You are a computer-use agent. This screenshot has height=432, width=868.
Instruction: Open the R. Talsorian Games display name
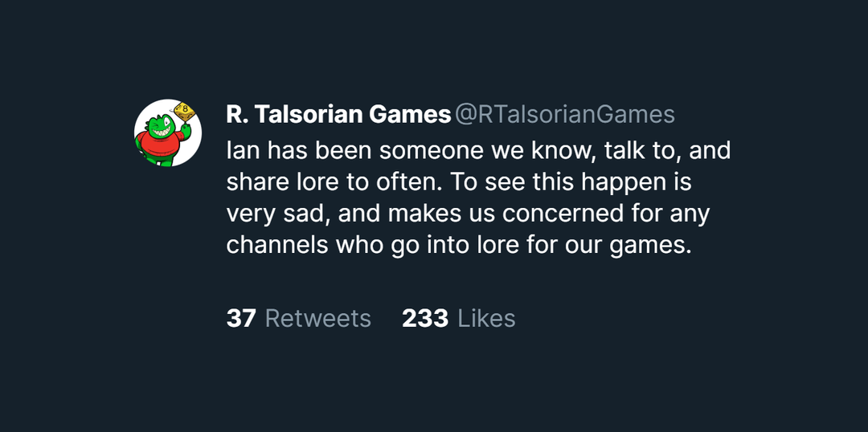[338, 115]
